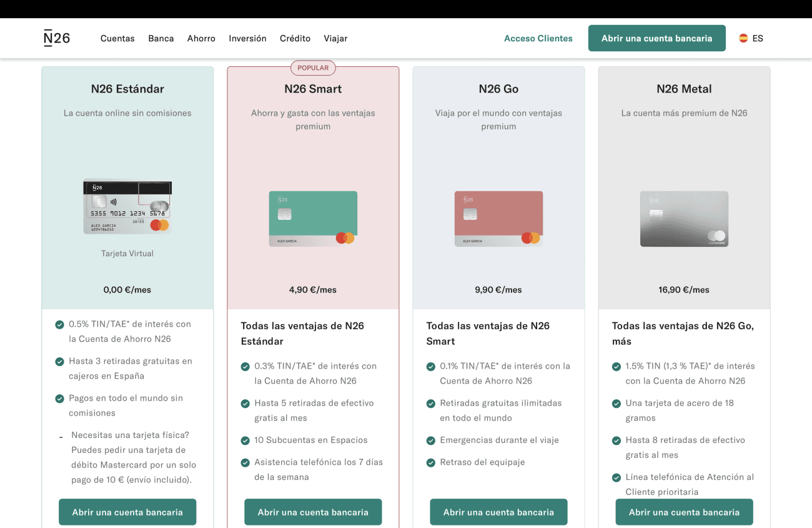Click checkmark beside Asistencia telefónica los 7 días
This screenshot has width=812, height=528.
(x=245, y=462)
